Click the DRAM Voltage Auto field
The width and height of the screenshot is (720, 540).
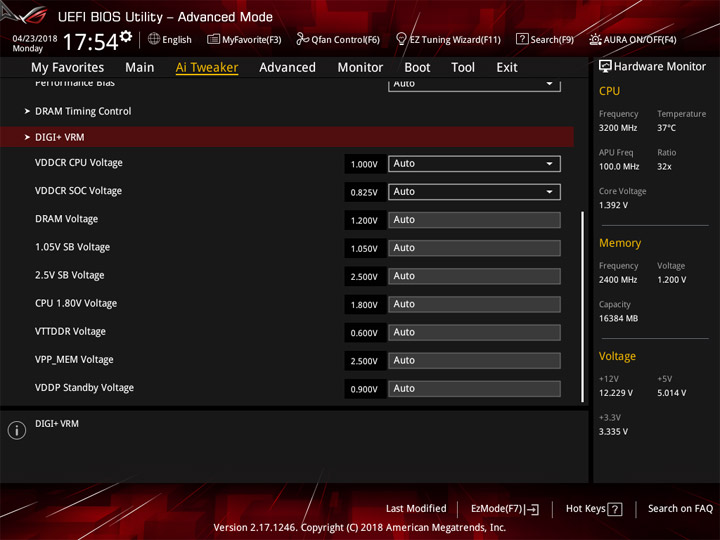[474, 220]
